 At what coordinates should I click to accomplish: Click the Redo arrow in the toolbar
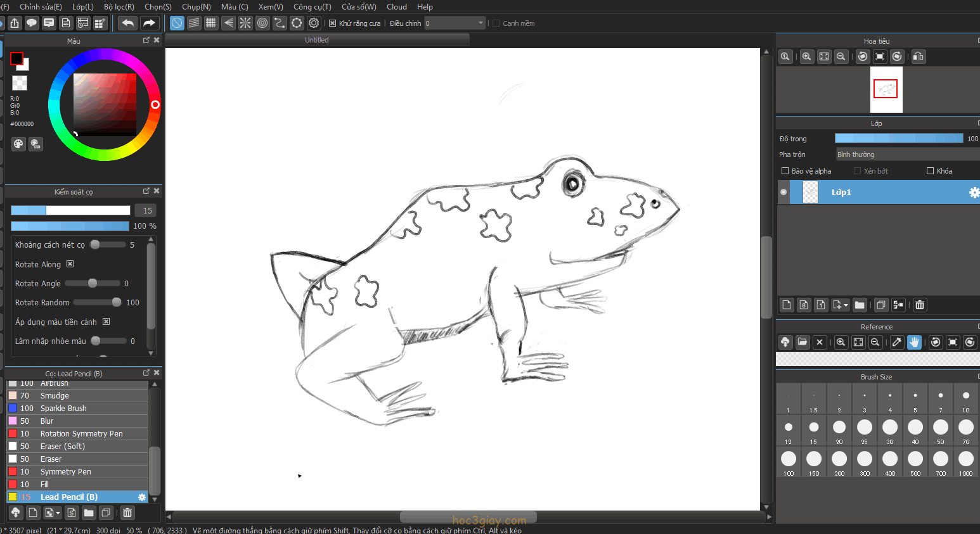pos(149,23)
